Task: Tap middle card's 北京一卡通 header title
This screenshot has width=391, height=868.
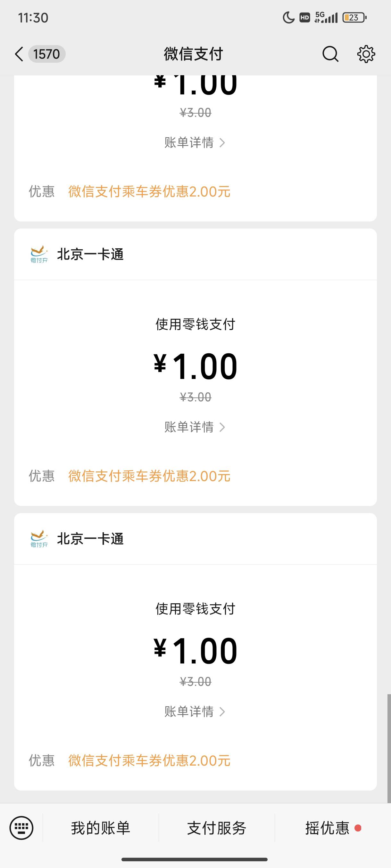Action: pyautogui.click(x=90, y=254)
